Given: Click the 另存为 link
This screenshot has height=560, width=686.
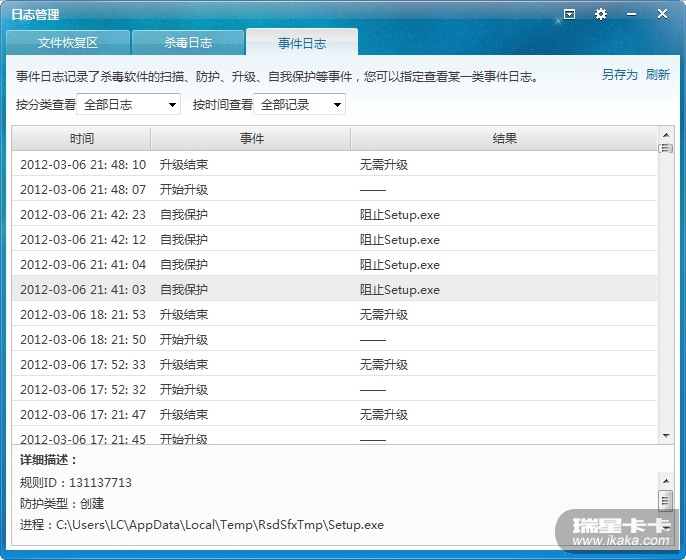Looking at the screenshot, I should pyautogui.click(x=620, y=75).
